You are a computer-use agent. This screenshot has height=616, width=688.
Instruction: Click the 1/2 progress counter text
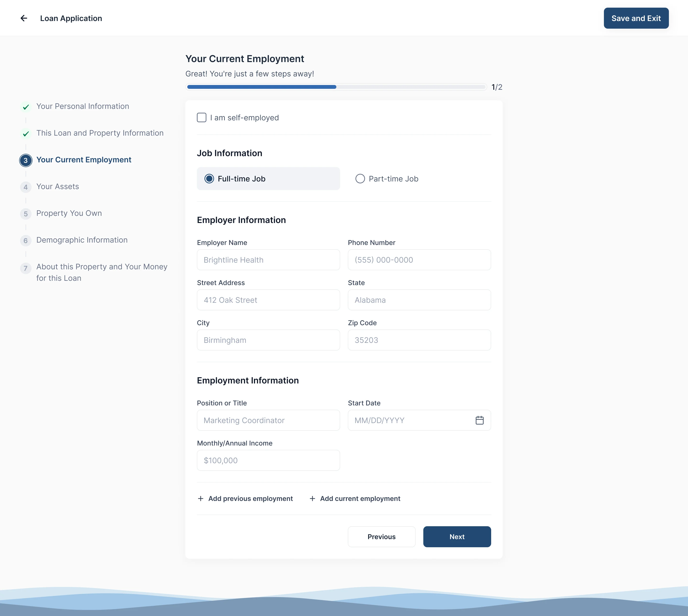point(497,87)
